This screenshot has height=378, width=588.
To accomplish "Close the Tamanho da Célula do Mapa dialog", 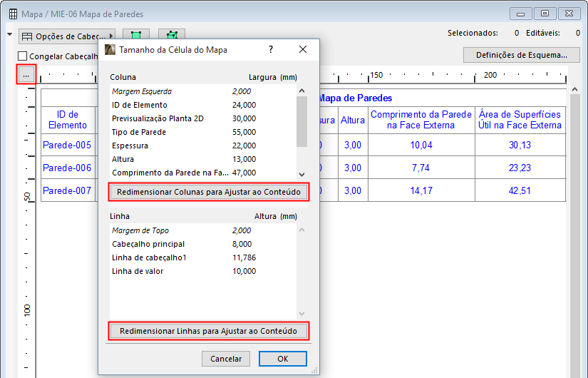I will (x=303, y=49).
